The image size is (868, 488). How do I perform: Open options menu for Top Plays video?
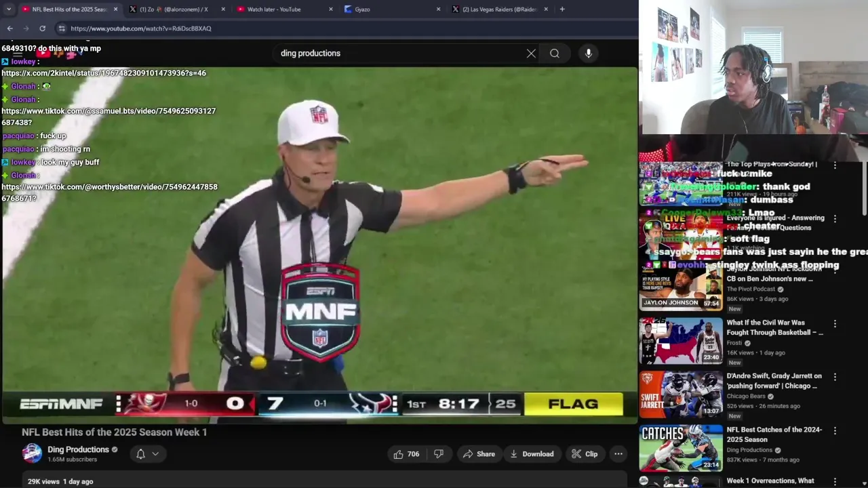[835, 165]
